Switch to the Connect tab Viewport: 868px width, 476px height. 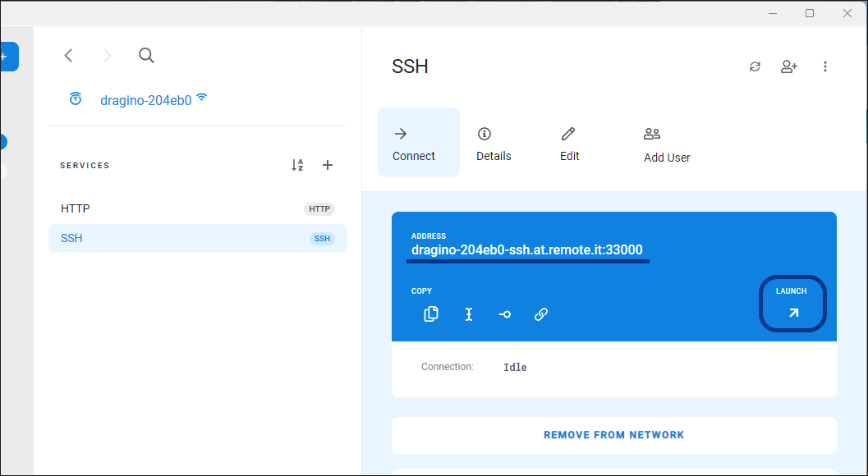(x=419, y=142)
